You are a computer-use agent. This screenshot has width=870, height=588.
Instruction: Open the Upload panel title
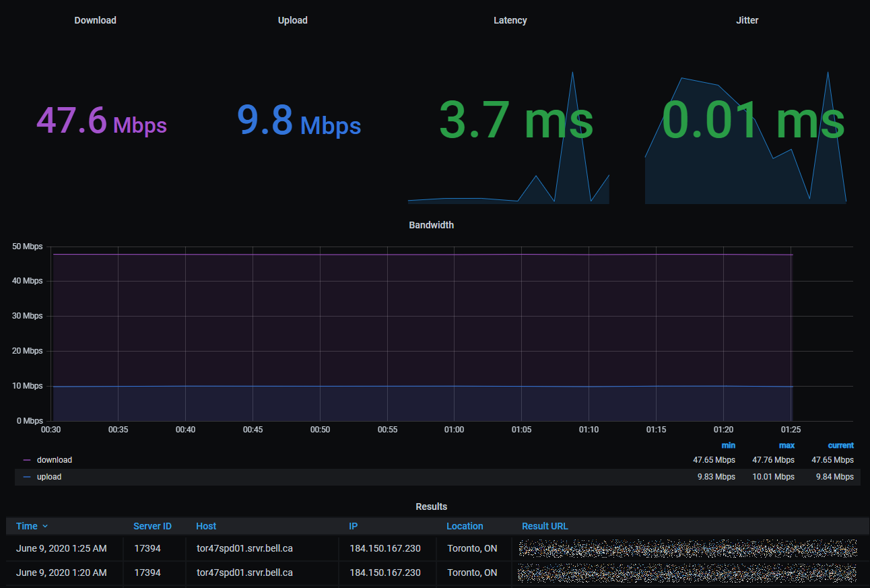tap(292, 20)
